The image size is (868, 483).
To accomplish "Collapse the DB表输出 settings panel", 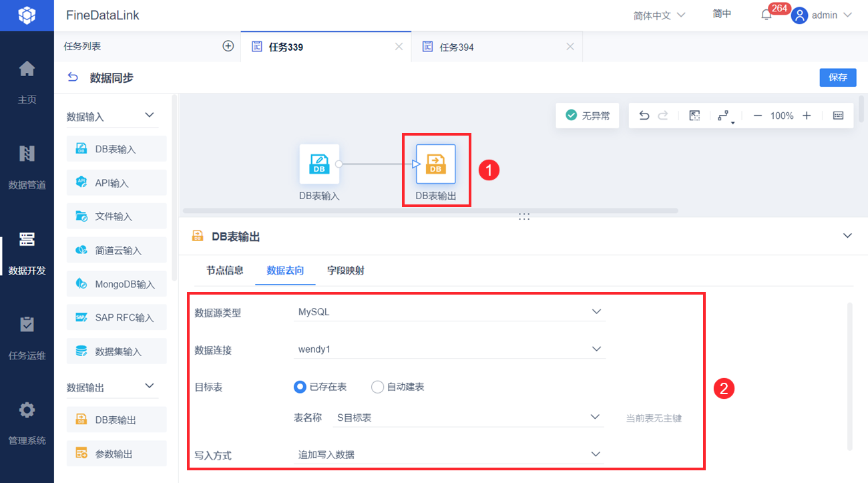I will tap(848, 236).
